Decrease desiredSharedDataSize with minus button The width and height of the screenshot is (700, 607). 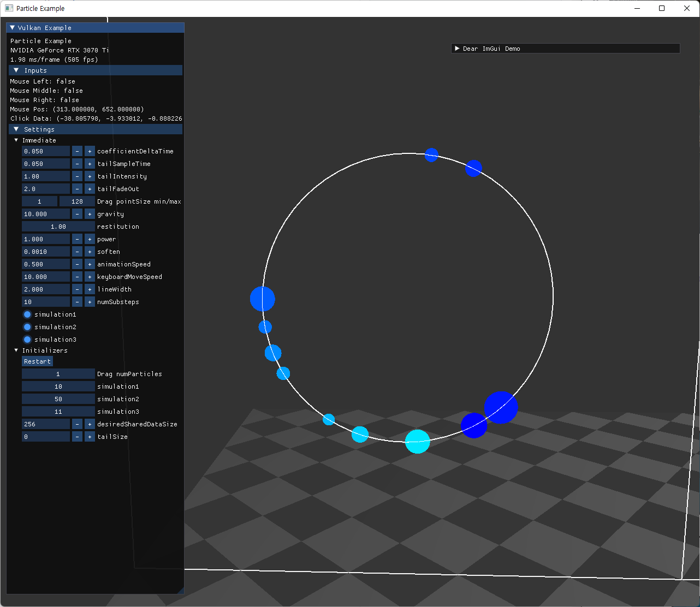[77, 424]
